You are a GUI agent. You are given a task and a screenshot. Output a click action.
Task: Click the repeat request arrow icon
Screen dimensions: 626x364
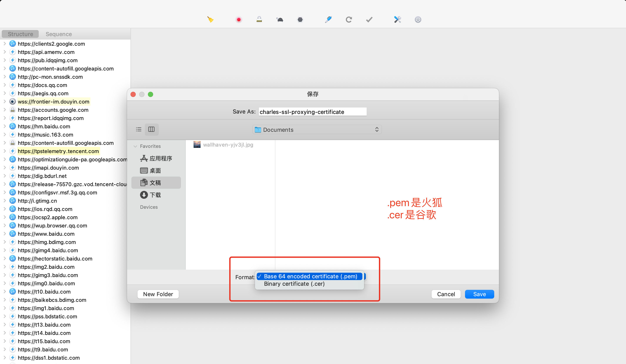349,19
